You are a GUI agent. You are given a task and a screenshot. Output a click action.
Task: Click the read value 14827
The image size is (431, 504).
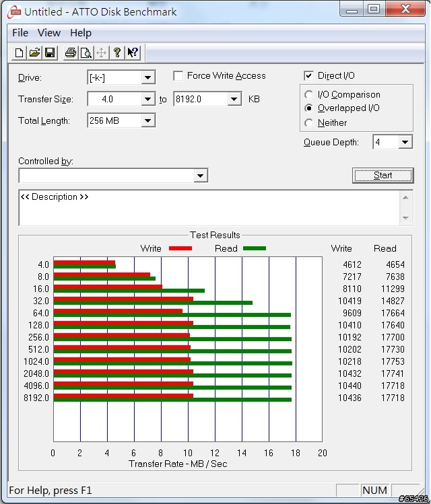(393, 301)
